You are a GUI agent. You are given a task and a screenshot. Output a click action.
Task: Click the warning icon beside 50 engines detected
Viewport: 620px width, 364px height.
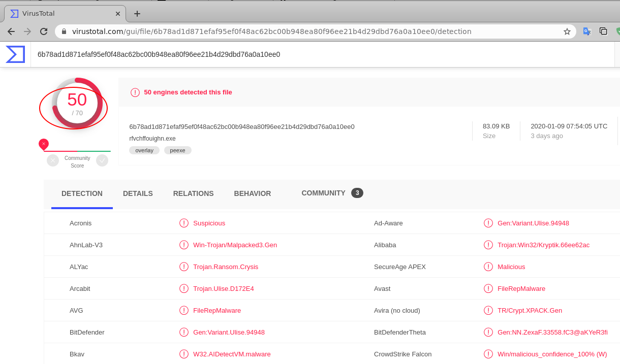click(135, 92)
